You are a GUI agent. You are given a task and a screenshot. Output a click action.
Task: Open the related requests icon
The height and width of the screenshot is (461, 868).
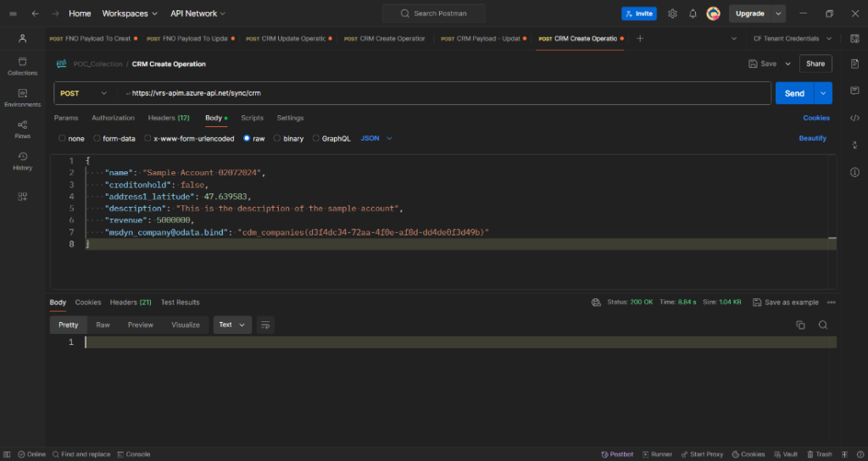tap(854, 144)
